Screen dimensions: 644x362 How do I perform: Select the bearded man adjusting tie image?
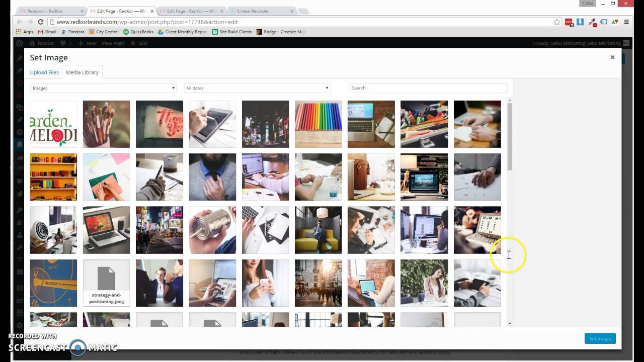[x=212, y=177]
